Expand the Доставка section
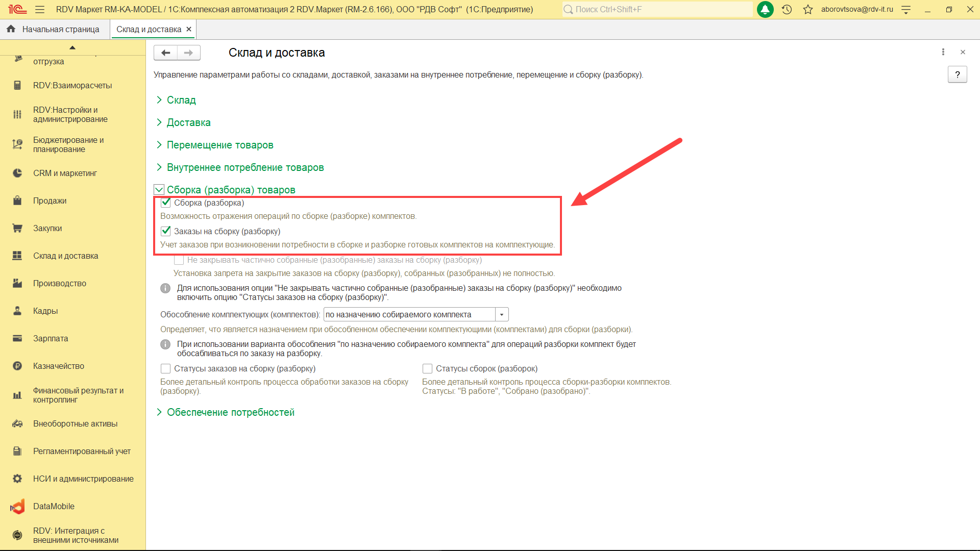Viewport: 980px width, 551px height. (x=188, y=122)
